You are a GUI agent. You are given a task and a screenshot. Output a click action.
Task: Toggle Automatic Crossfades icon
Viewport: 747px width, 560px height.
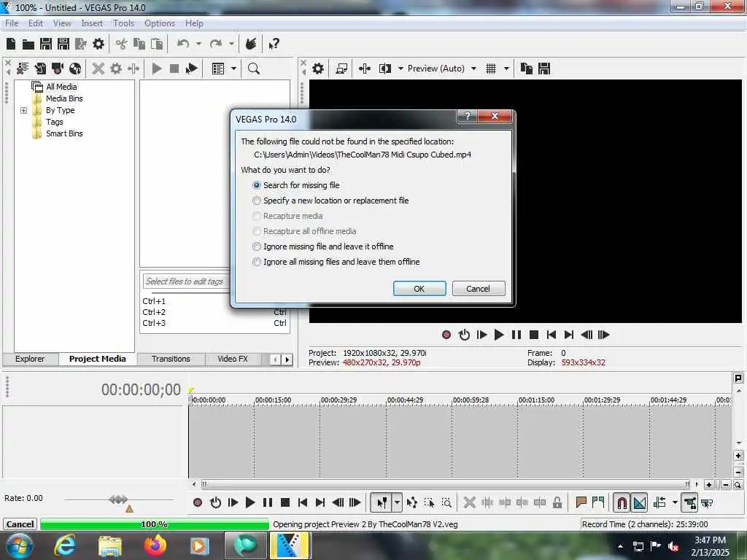tap(639, 502)
